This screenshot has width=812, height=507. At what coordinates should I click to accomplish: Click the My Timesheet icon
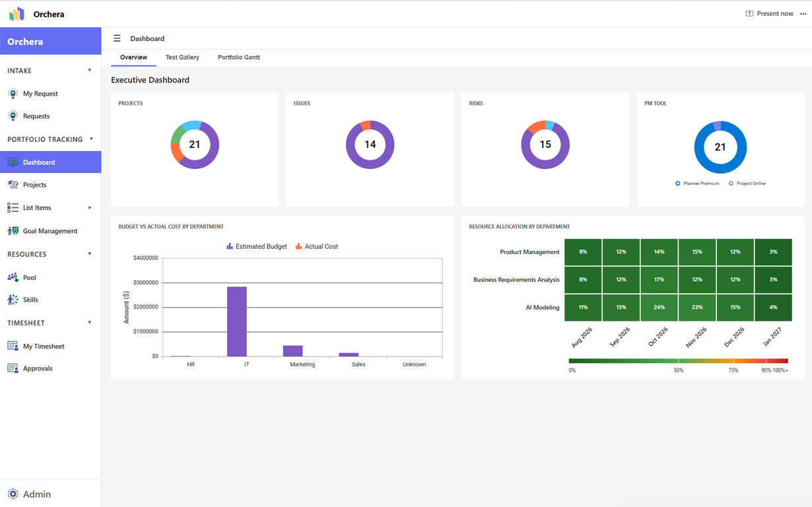click(13, 346)
